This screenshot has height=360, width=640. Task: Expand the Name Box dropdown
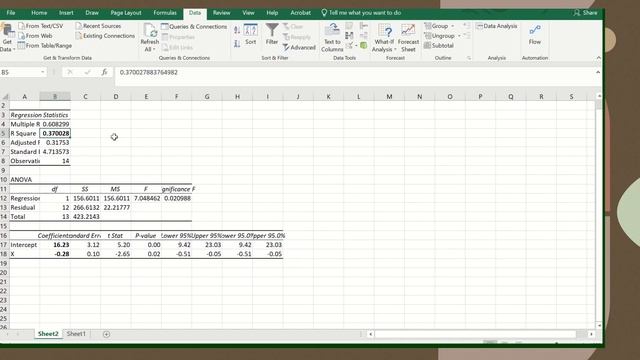coord(42,73)
